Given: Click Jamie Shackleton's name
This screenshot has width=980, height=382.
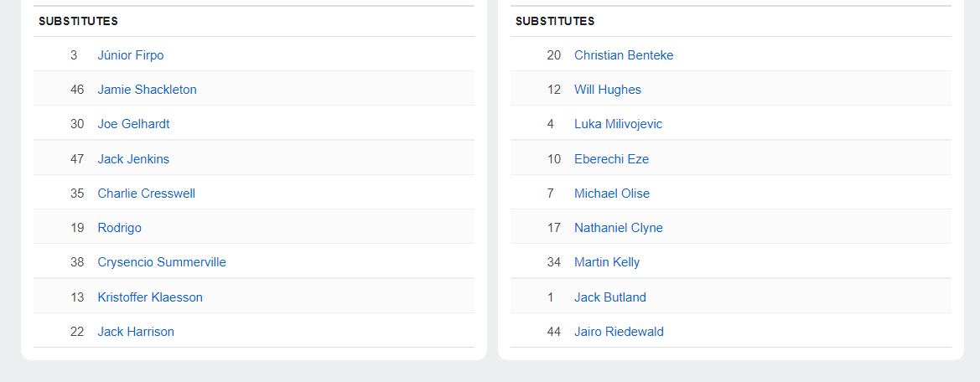Looking at the screenshot, I should point(147,90).
